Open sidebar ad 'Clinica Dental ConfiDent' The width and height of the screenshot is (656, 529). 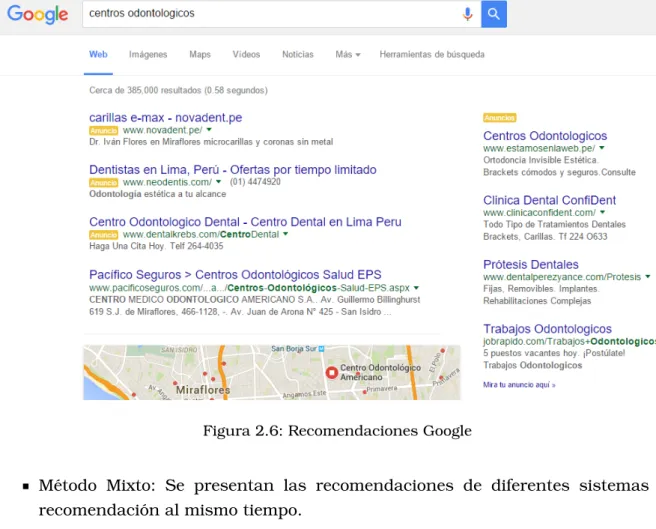(550, 200)
